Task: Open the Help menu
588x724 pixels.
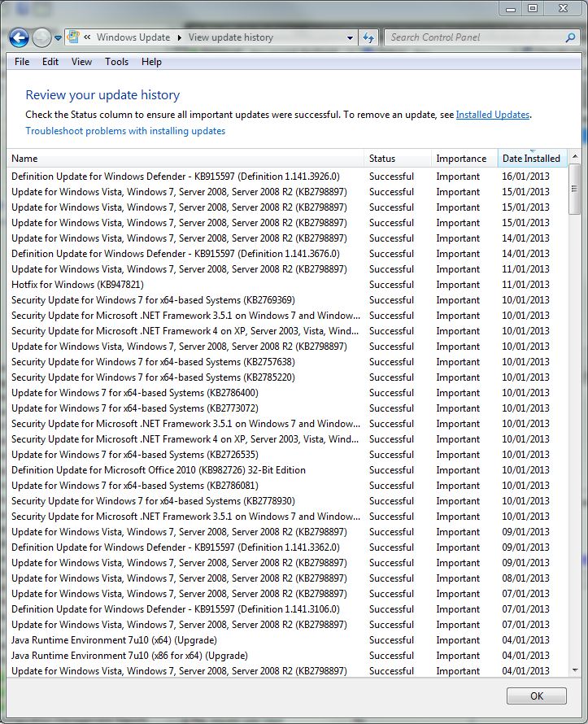Action: (x=151, y=62)
